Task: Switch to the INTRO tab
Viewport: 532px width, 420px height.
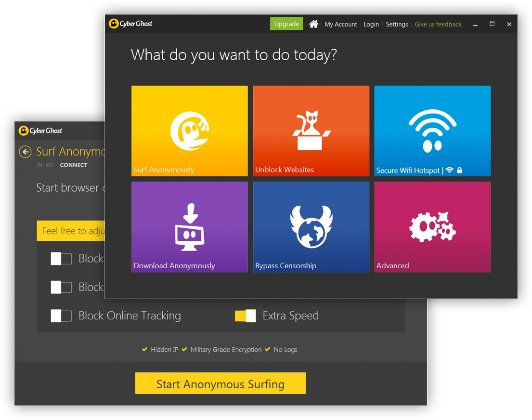Action: (45, 165)
